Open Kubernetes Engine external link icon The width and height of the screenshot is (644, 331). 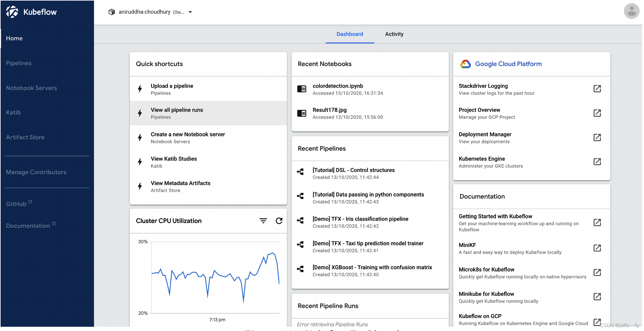597,162
